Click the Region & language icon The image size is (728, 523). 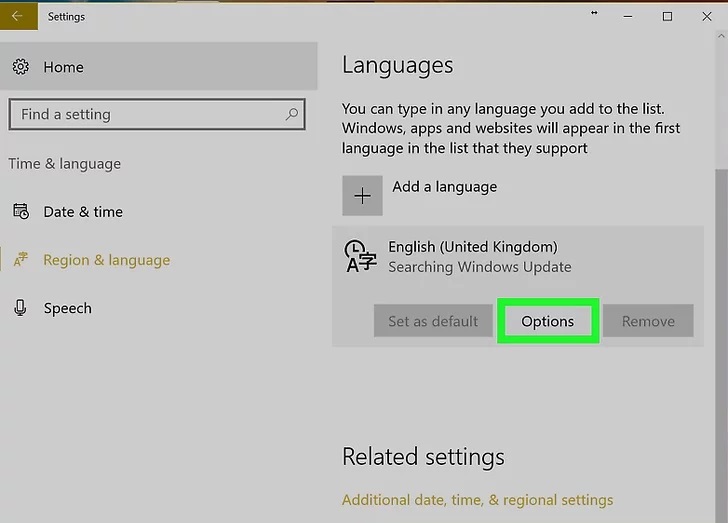(x=20, y=259)
